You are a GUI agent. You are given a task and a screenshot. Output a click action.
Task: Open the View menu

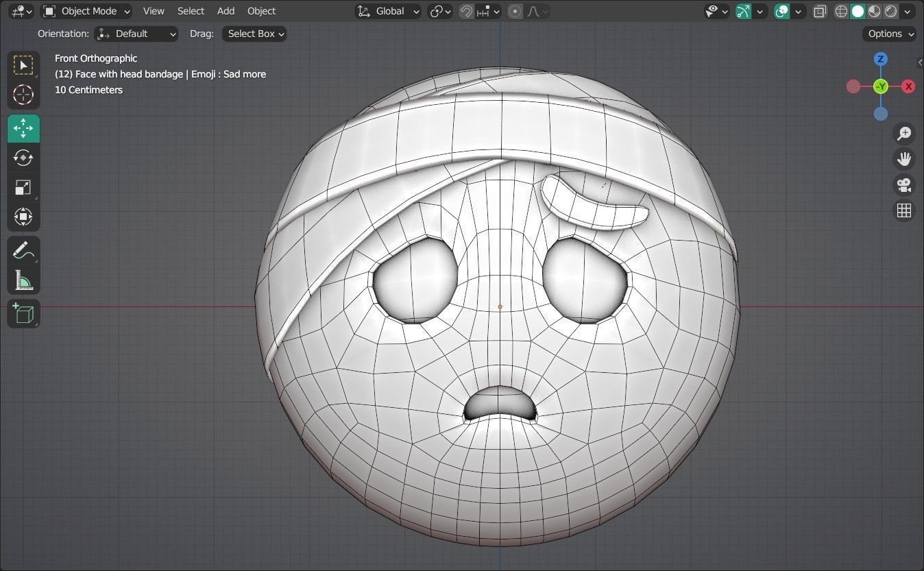tap(154, 11)
